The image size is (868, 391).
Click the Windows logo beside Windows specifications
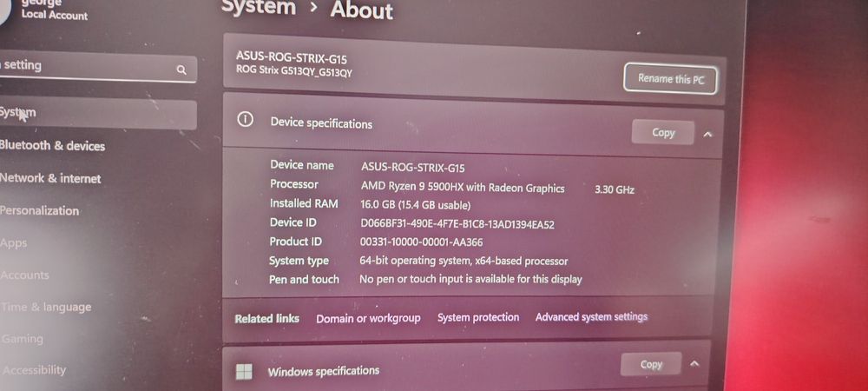tap(244, 372)
